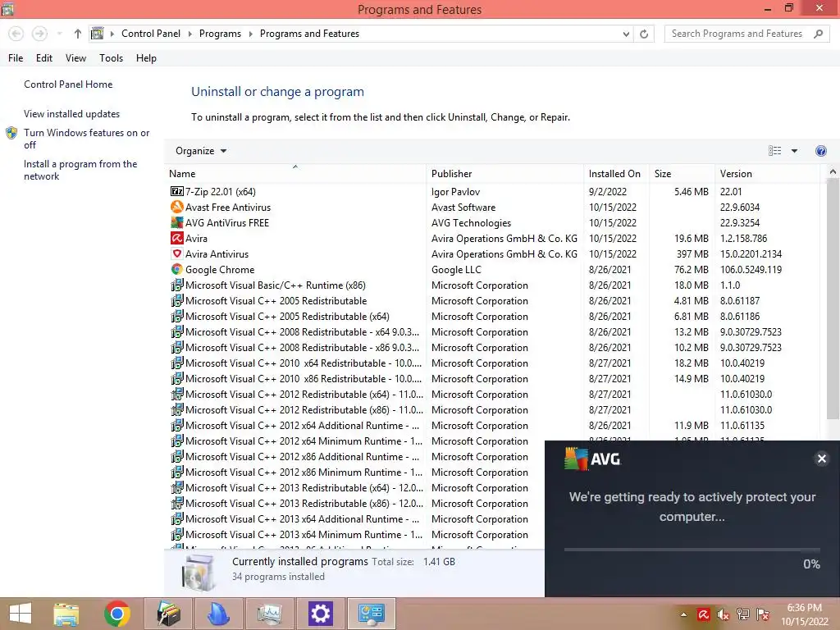Click the Programs breadcrumb
The image size is (840, 630).
point(220,34)
